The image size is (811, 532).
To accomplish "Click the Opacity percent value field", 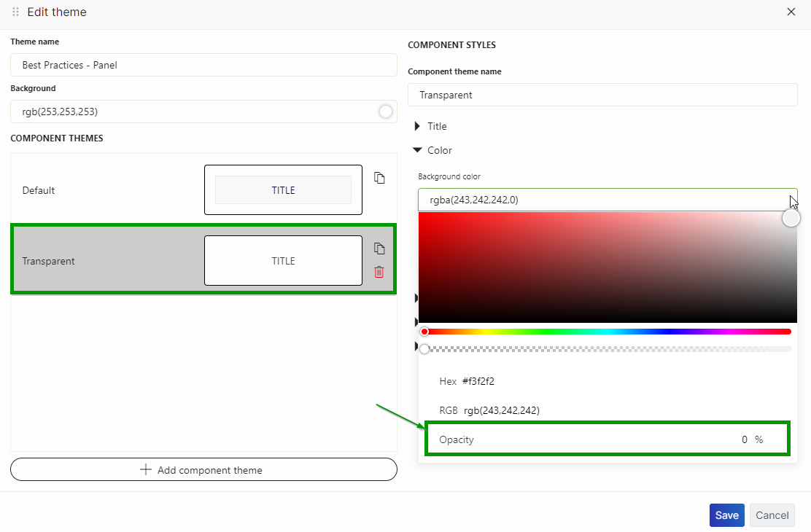I will pos(745,439).
